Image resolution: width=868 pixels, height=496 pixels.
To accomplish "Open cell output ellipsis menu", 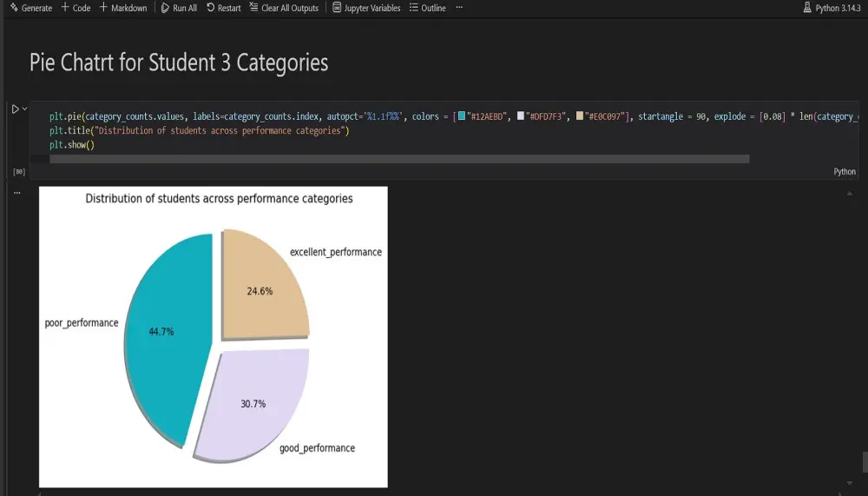I will 17,193.
